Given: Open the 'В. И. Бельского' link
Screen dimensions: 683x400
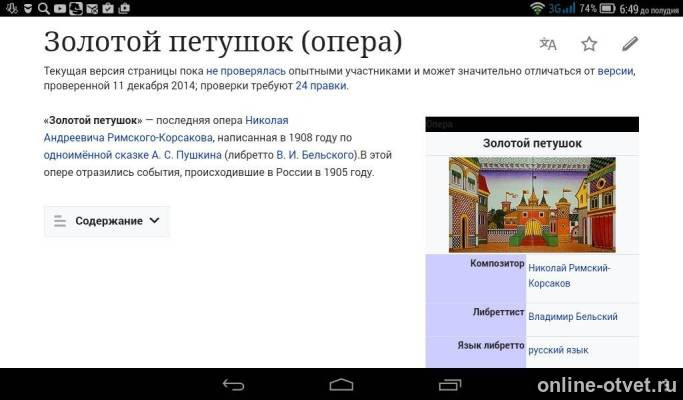Looking at the screenshot, I should 315,155.
